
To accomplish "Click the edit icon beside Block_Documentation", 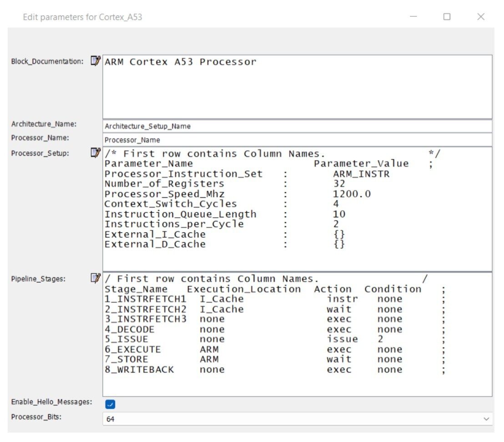I will click(x=96, y=61).
